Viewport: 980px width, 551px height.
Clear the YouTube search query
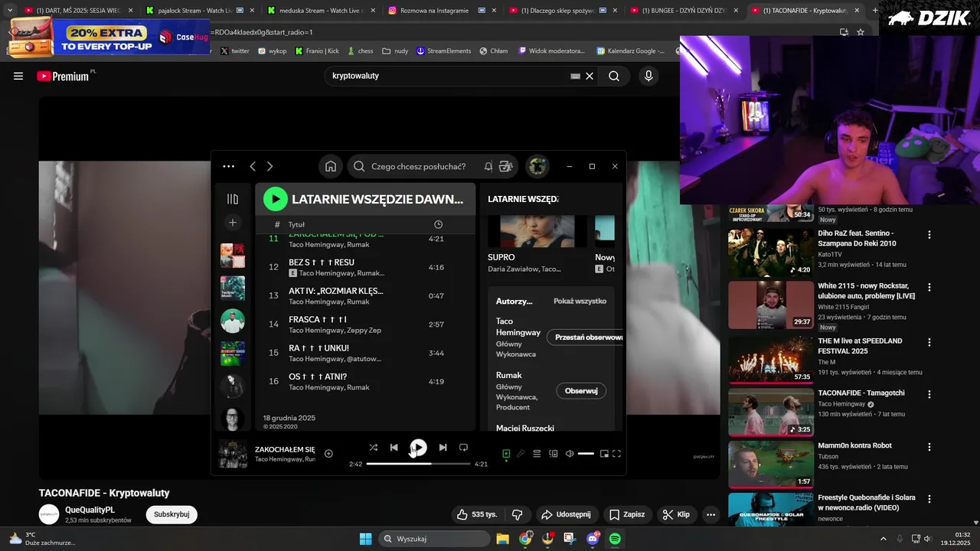590,76
